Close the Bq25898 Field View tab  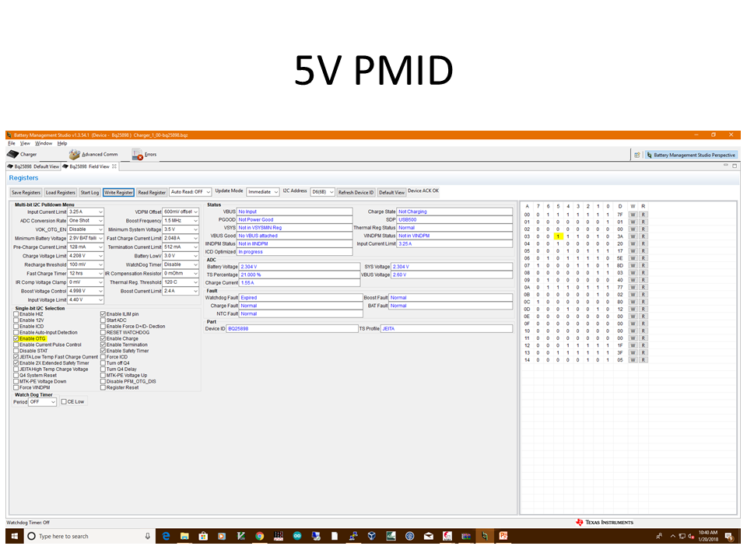[114, 166]
